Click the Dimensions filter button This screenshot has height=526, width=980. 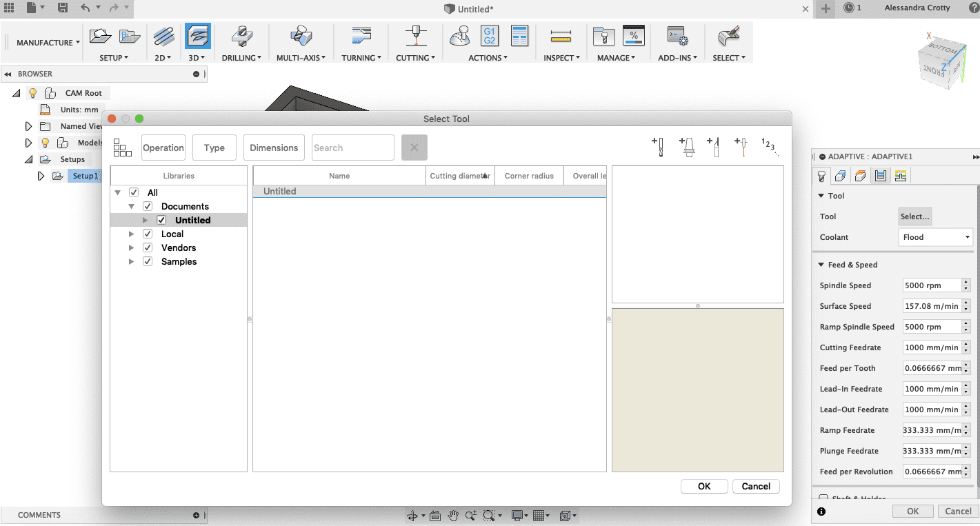tap(274, 148)
